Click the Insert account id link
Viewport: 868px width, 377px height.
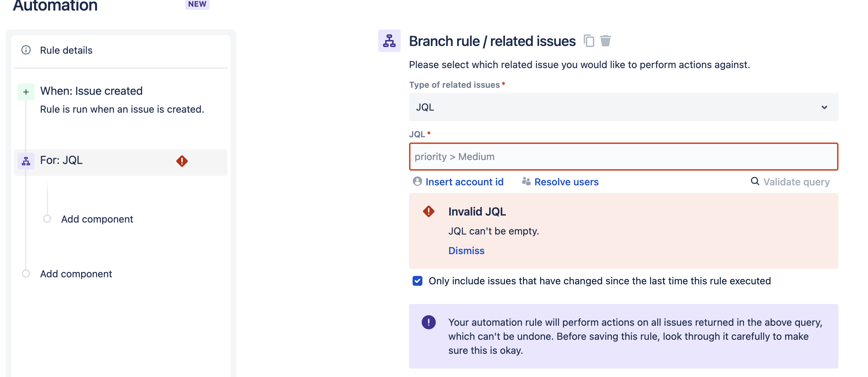pyautogui.click(x=464, y=182)
